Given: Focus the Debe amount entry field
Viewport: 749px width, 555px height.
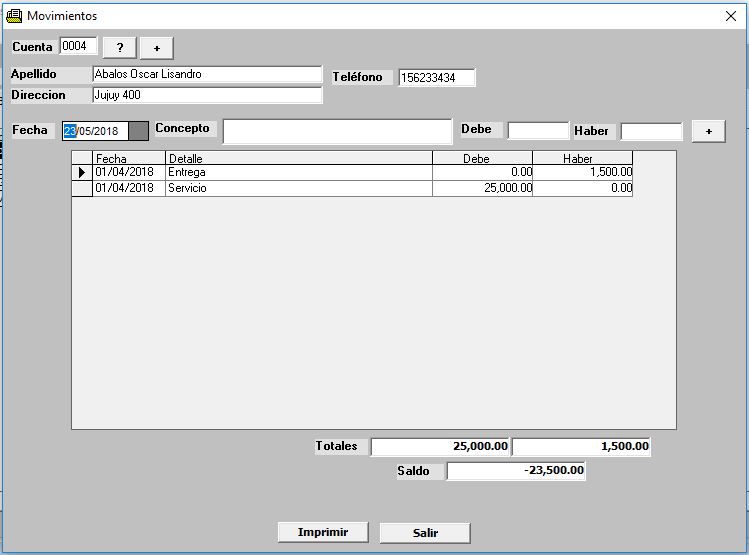Looking at the screenshot, I should tap(537, 131).
